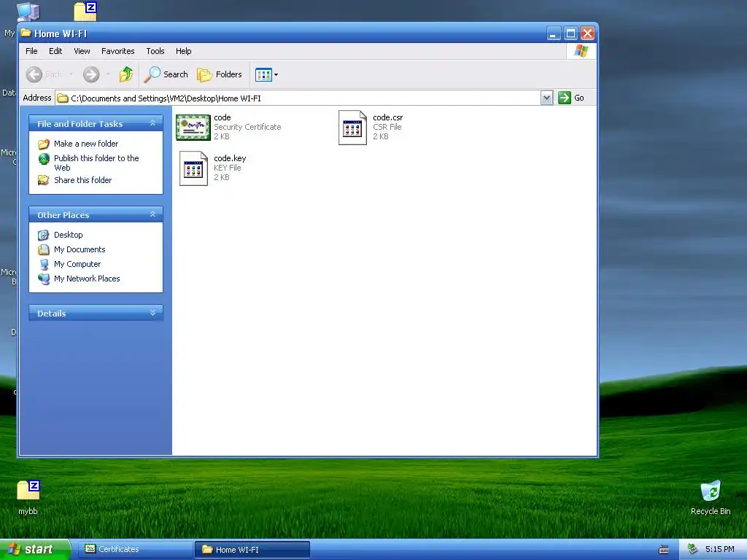Click the folder icon in Address bar
Screen dimensions: 747x560
click(x=63, y=98)
